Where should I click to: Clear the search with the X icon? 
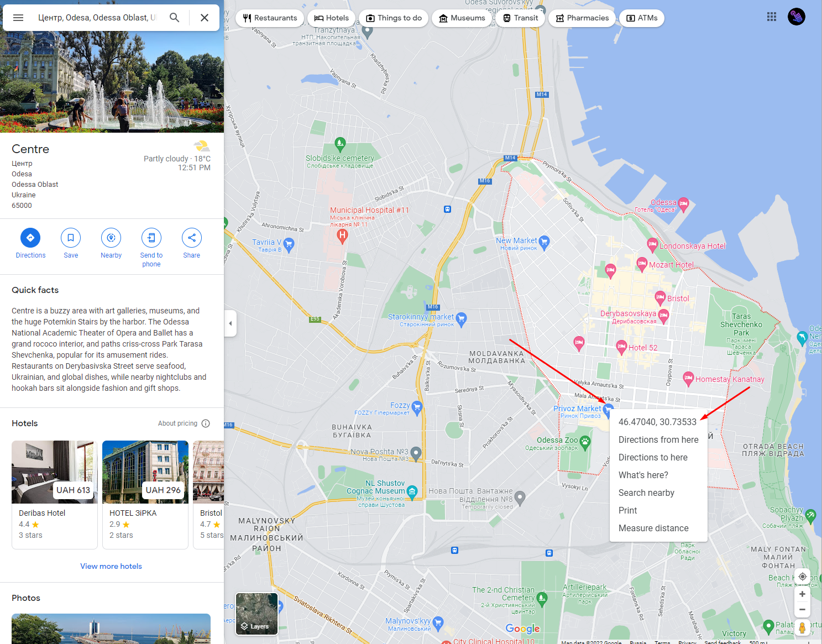[205, 18]
